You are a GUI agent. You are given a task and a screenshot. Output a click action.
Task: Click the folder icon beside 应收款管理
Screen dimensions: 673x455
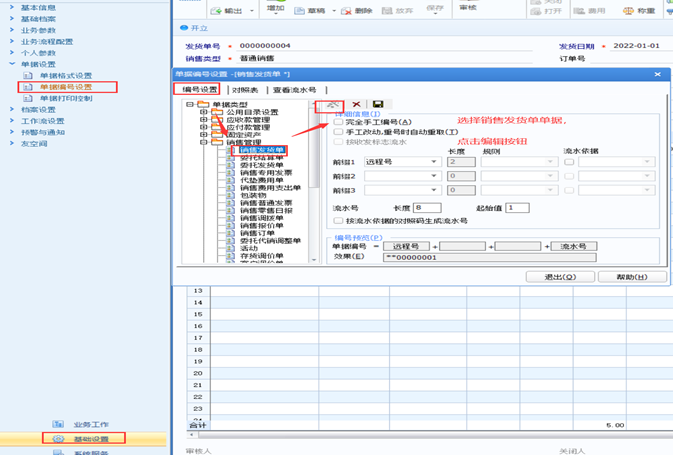click(217, 120)
